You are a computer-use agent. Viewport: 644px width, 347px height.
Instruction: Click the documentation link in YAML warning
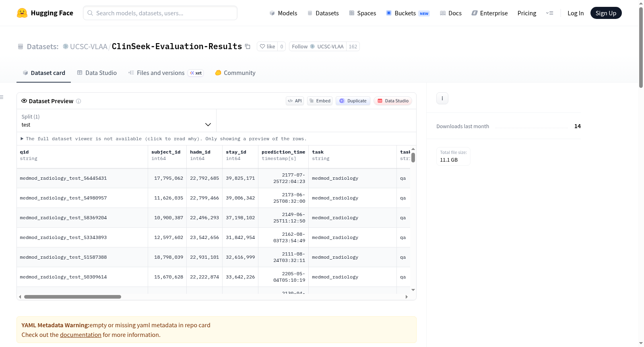[x=80, y=335]
